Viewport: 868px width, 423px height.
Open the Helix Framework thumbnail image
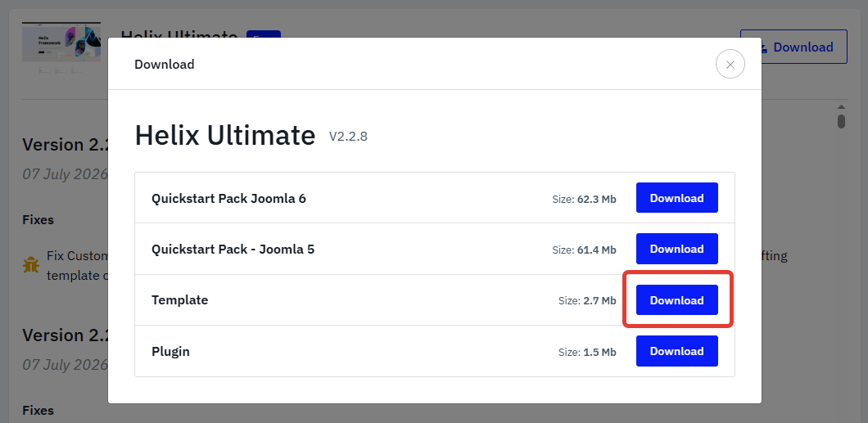point(61,43)
